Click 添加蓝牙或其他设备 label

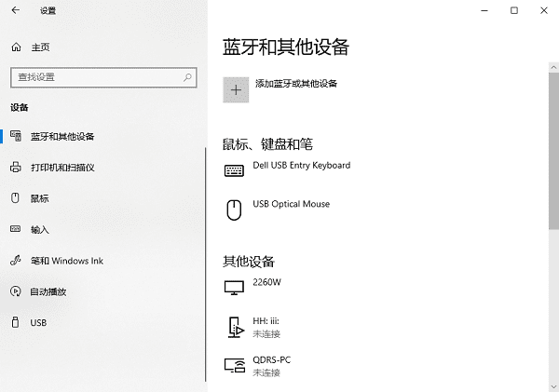coord(296,84)
